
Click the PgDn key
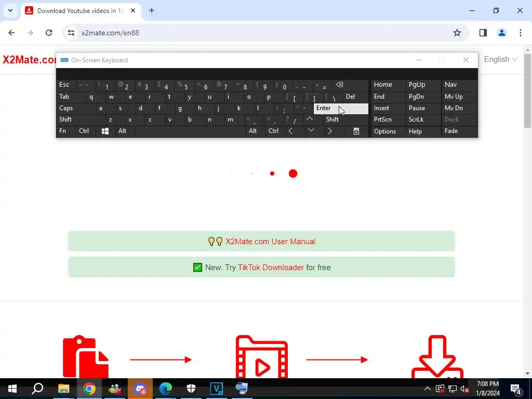423,97
